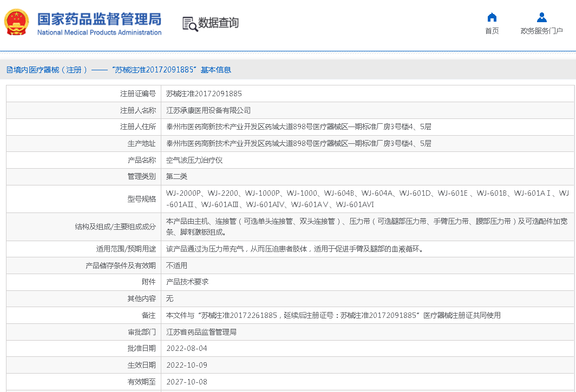Click the 适用范围/预期用途 label
The image size is (576, 392).
click(126, 249)
